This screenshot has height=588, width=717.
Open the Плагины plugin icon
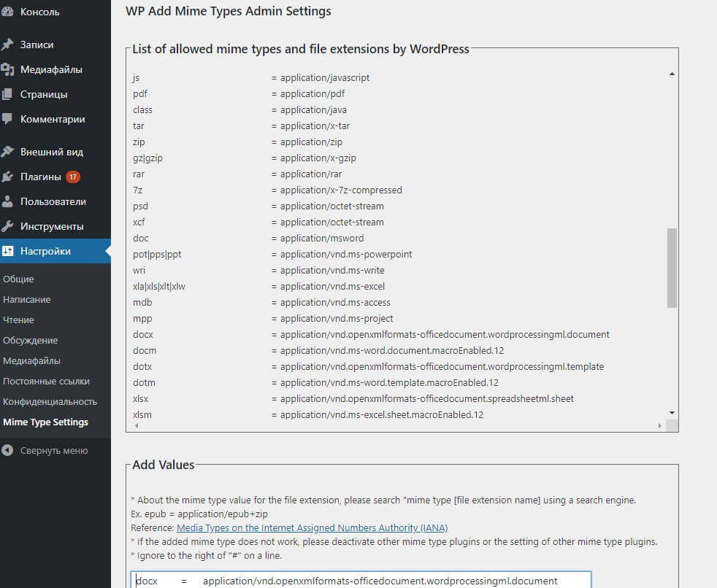coord(9,176)
